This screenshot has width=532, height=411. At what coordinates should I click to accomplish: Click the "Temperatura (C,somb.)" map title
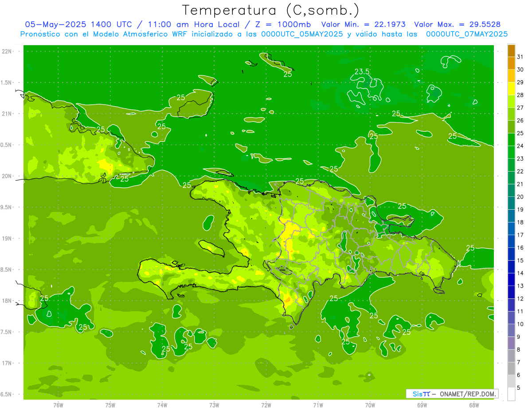click(271, 10)
